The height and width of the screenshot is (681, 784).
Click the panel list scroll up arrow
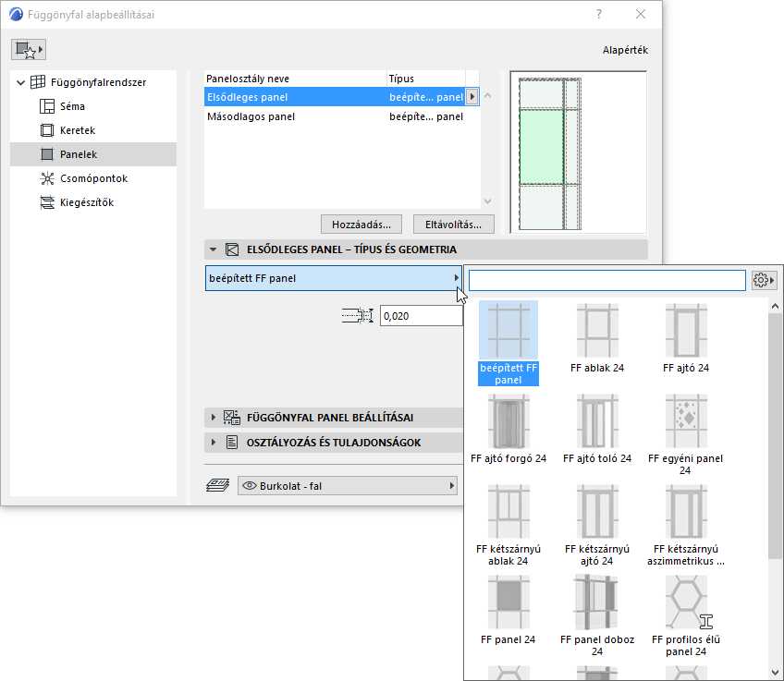coord(488,95)
